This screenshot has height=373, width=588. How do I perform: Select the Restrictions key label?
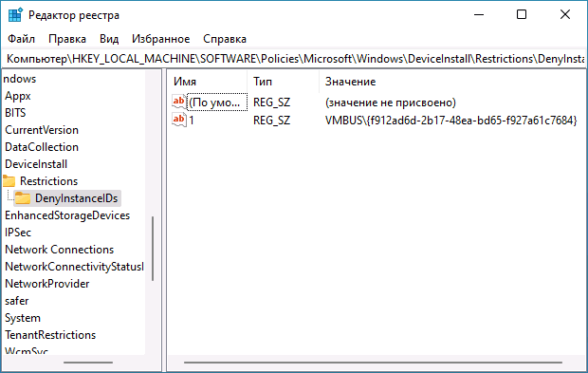click(x=48, y=181)
